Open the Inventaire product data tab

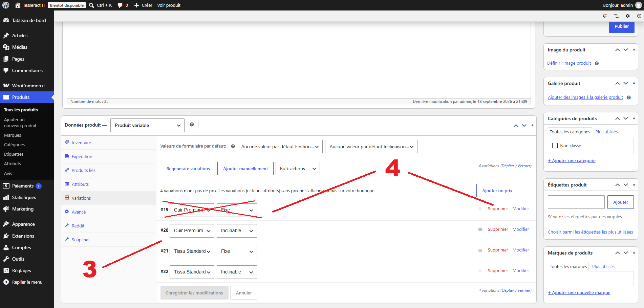[108, 142]
